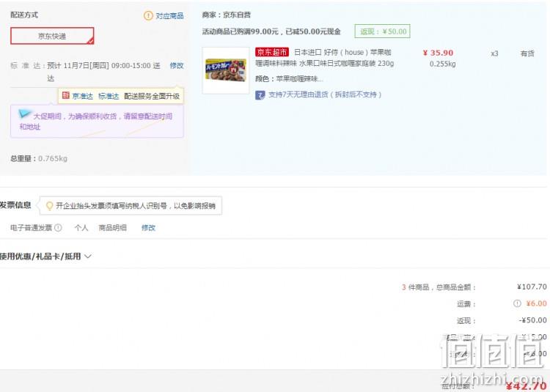Click the red 新 badge icon
Viewport: 550px width, 392px height.
(65, 95)
